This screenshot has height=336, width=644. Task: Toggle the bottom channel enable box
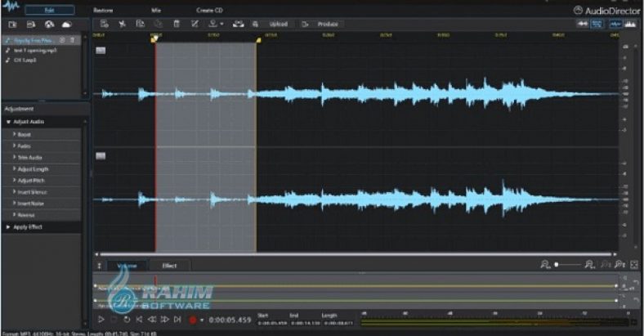click(x=101, y=156)
